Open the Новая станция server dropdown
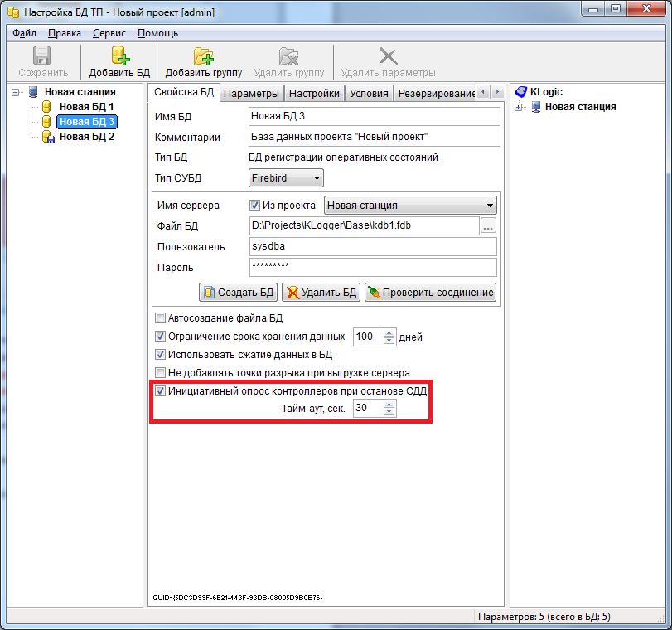672x630 pixels. [x=410, y=205]
